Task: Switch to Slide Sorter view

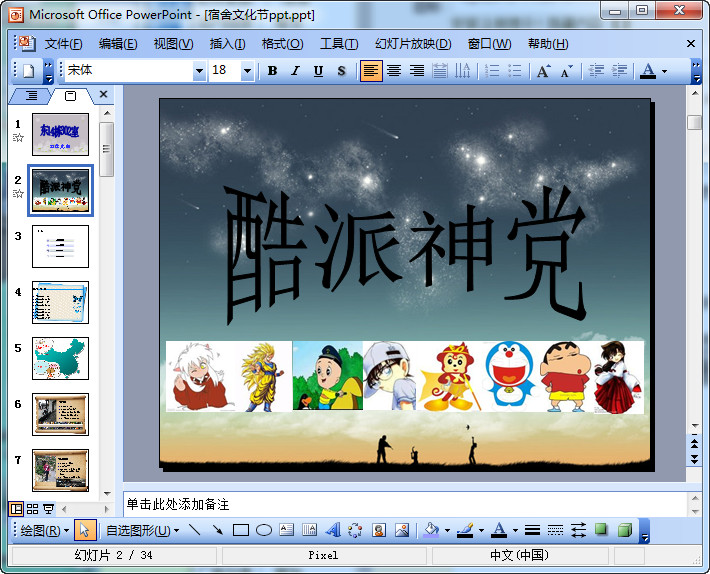Action: click(32, 509)
